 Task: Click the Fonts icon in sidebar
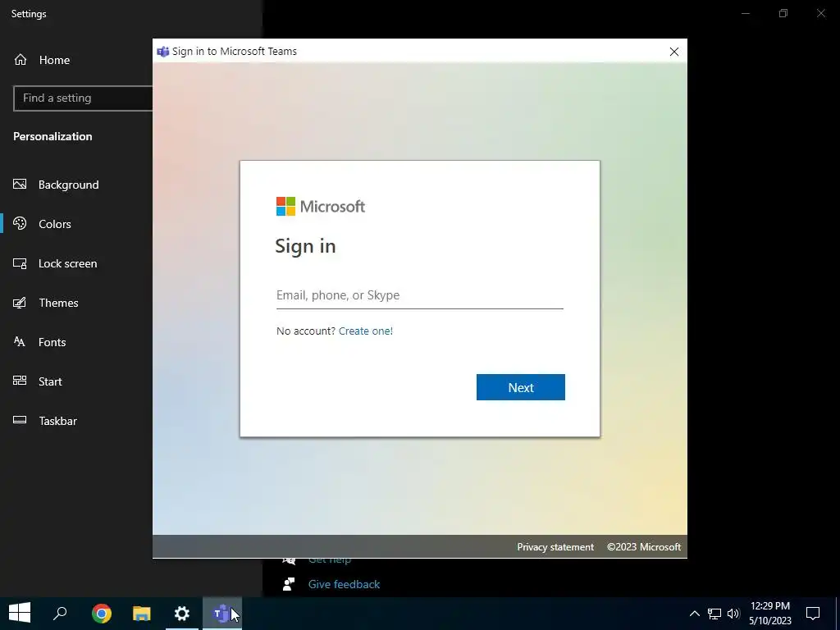(x=20, y=342)
